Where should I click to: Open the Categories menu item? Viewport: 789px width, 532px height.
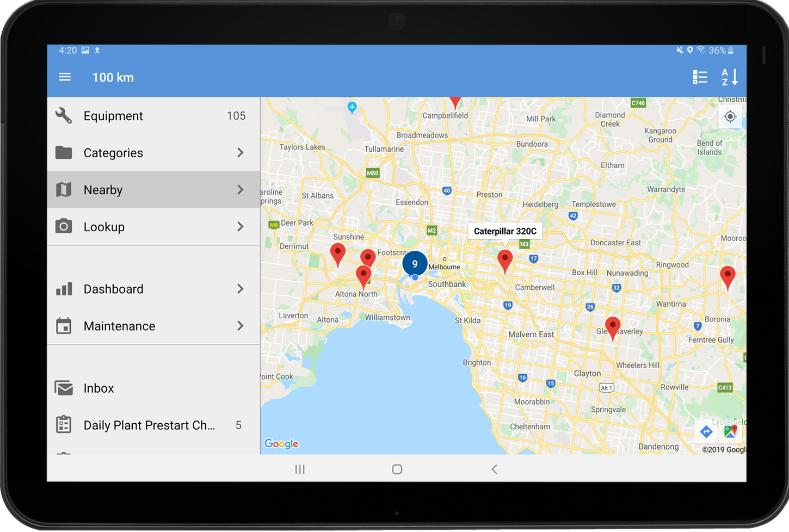(153, 153)
